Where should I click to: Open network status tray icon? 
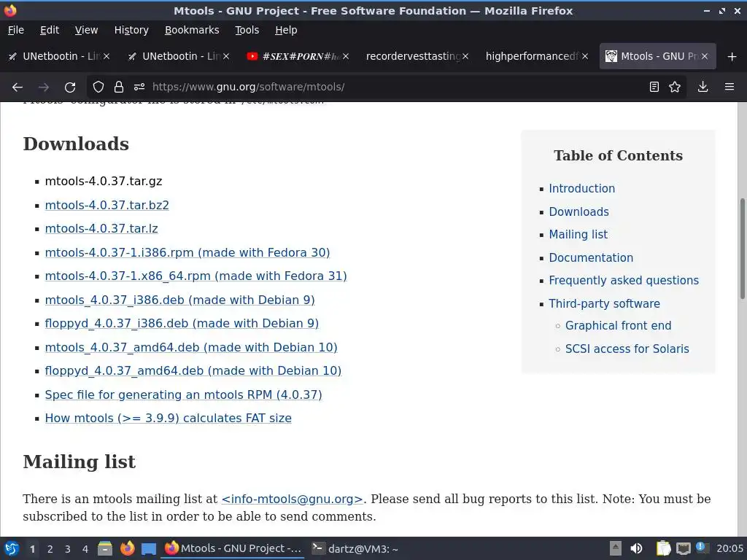(683, 548)
